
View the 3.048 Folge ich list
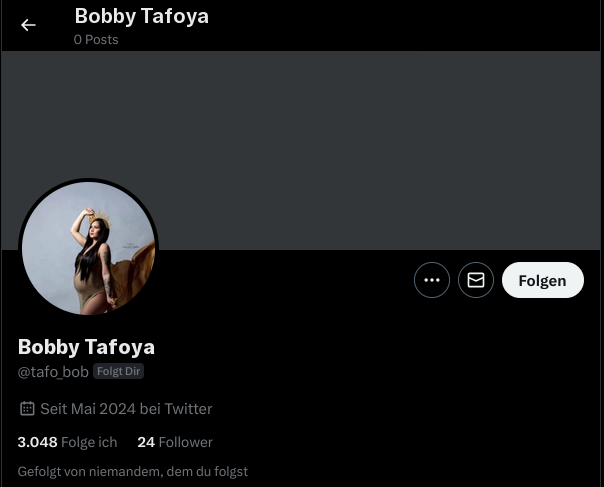pos(67,442)
